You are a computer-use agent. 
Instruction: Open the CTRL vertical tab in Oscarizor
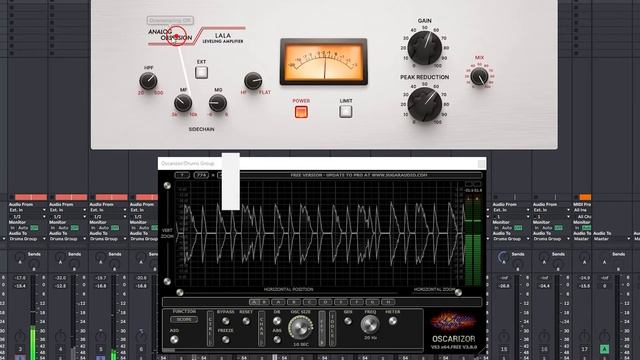pyautogui.click(x=210, y=329)
